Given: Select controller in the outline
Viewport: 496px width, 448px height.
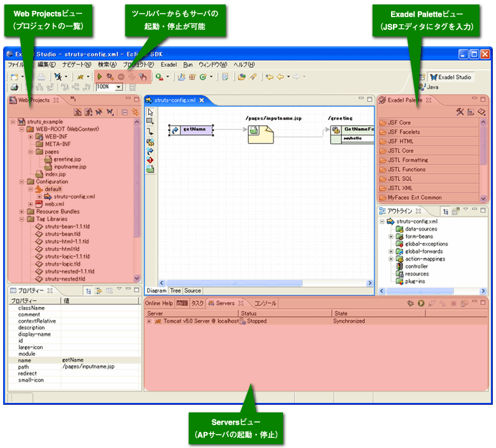Looking at the screenshot, I should 412,266.
